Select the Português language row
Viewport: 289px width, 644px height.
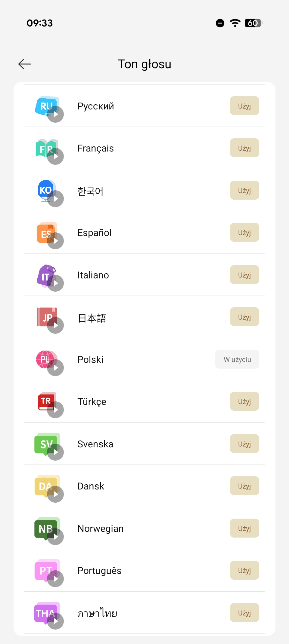tap(144, 571)
